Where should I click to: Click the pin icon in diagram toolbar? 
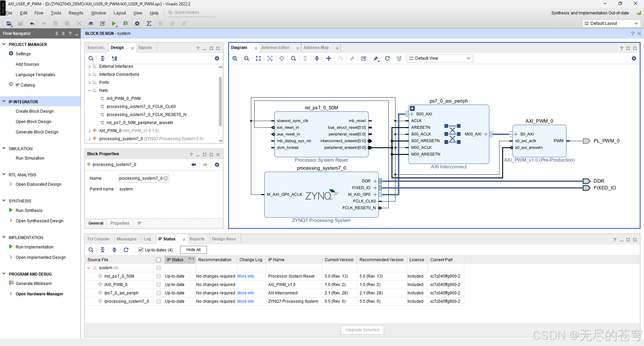pyautogui.click(x=376, y=58)
